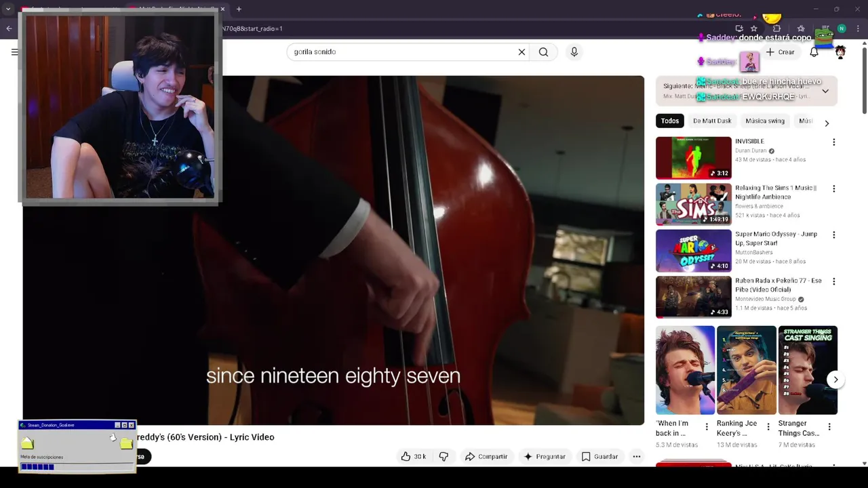Click the Preguntar button
The width and height of the screenshot is (868, 488).
pos(544,456)
